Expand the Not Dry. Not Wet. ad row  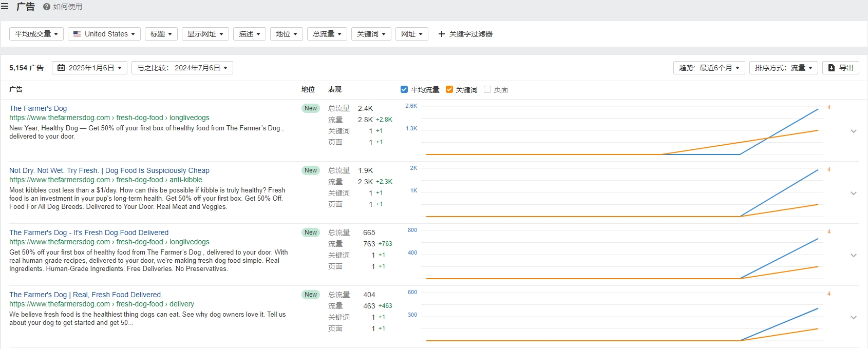coord(854,193)
